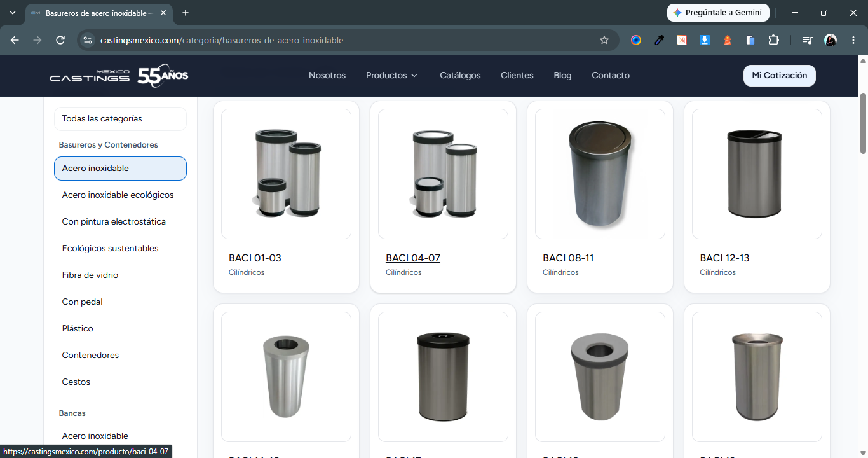
Task: Open Chrome's three-dot menu
Action: 853,40
